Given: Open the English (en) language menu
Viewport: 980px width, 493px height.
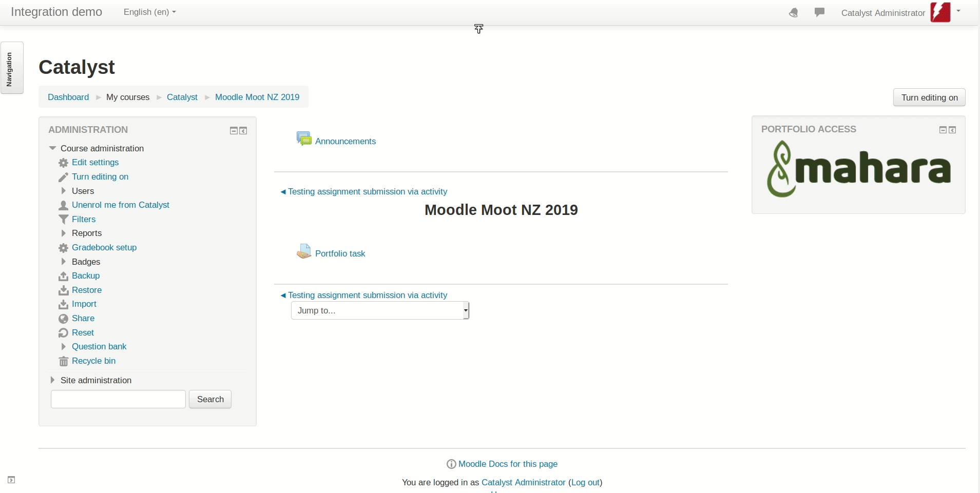Looking at the screenshot, I should 149,12.
